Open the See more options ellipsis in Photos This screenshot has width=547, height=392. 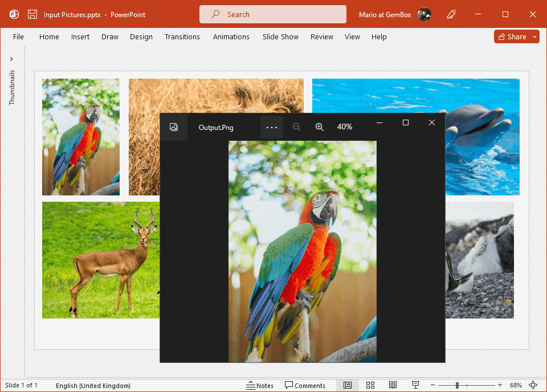tap(272, 127)
